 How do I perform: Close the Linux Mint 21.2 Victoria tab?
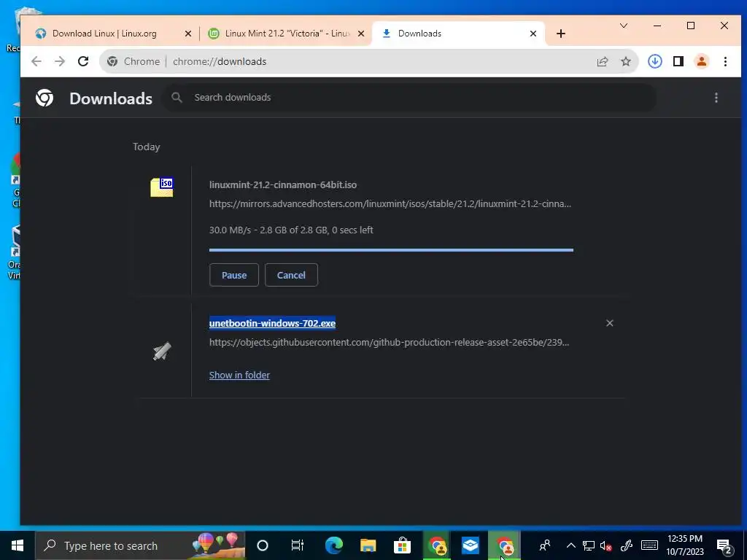pyautogui.click(x=361, y=34)
